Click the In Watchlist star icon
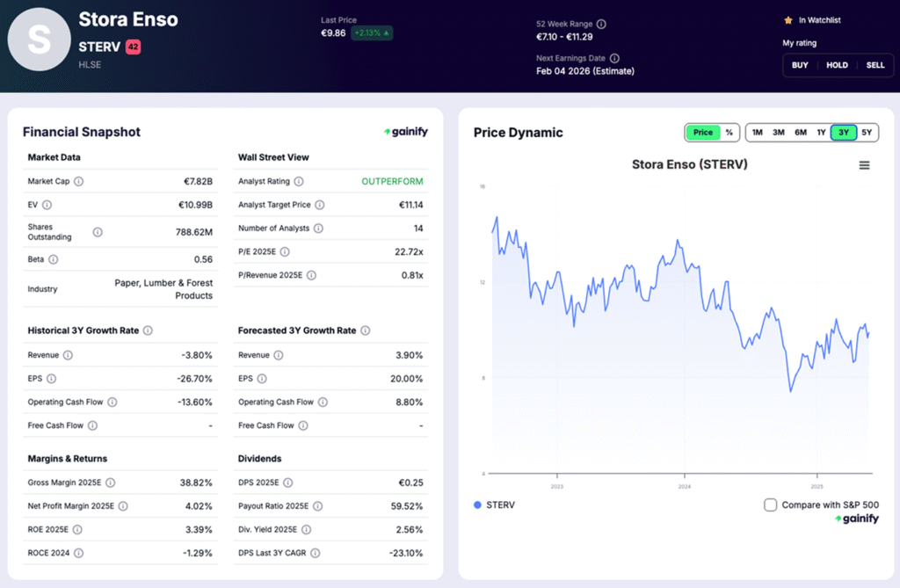 click(788, 19)
